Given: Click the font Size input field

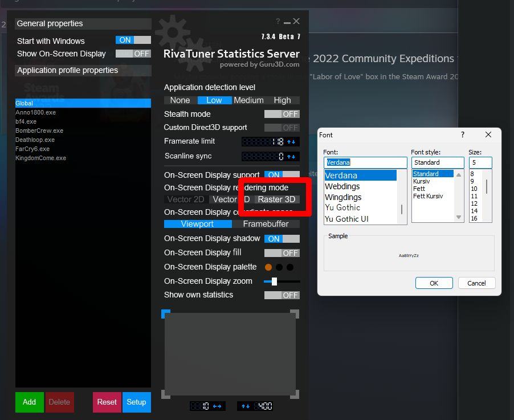Looking at the screenshot, I should [480, 162].
